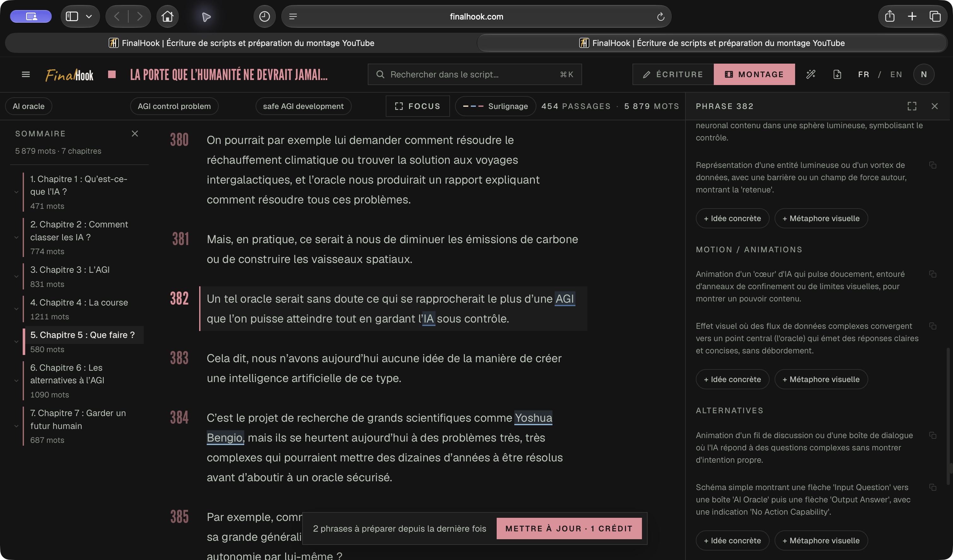
Task: Copy the 'Animation d'un cœur d'IA' suggestion
Action: [x=933, y=274]
